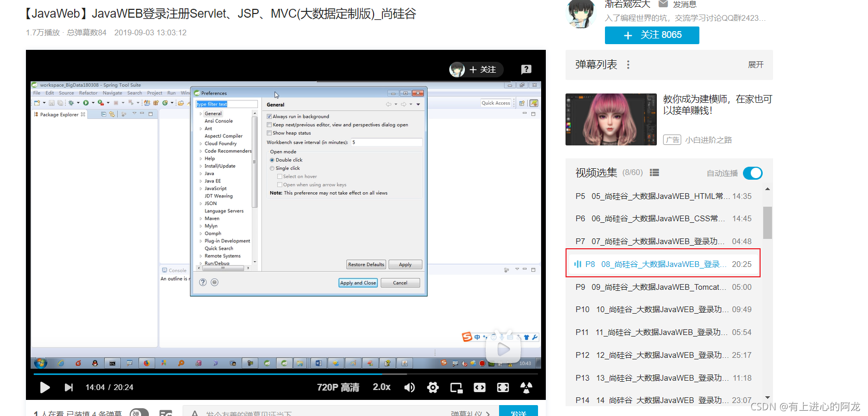The width and height of the screenshot is (868, 416).
Task: Expand the Cloud Foundry tree node
Action: (201, 143)
